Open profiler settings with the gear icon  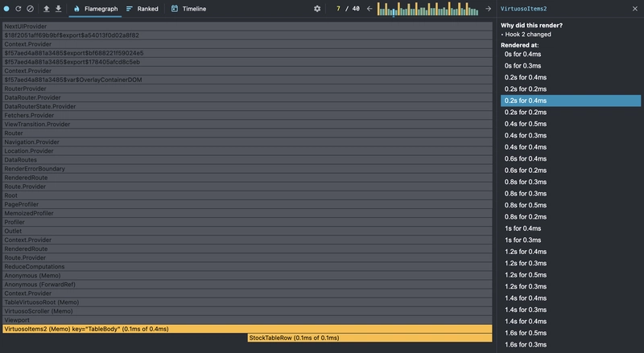click(317, 9)
